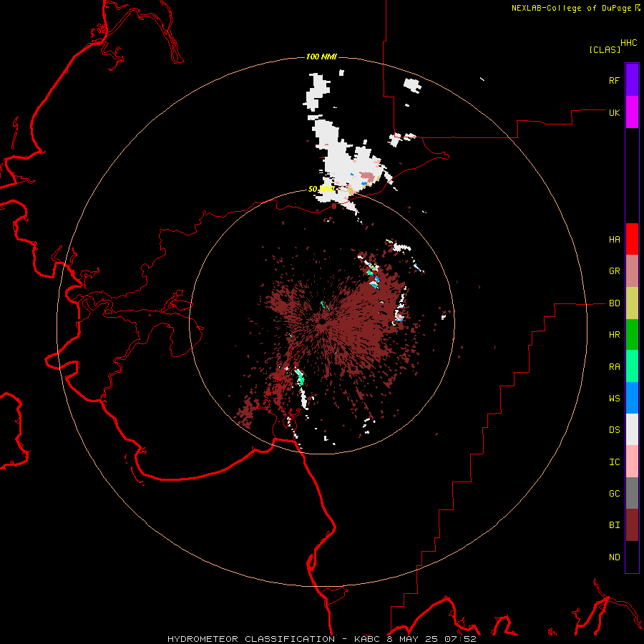Click the WS legend label
This screenshot has width=644, height=644.
tap(614, 399)
